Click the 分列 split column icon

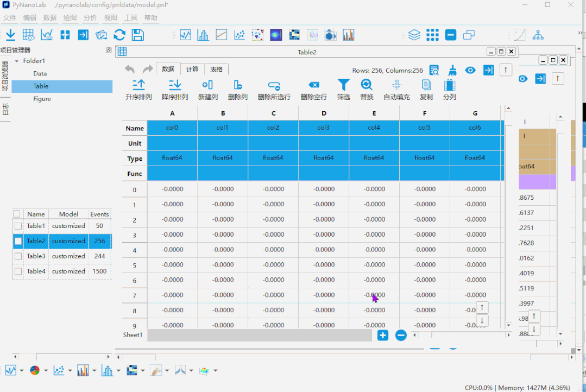(x=449, y=85)
